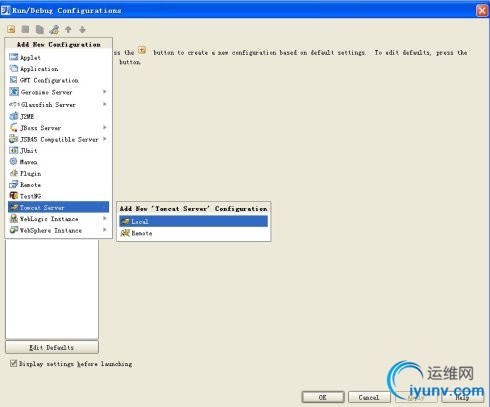Expand the JBoss Server submenu arrow
Image resolution: width=490 pixels, height=407 pixels.
[x=105, y=127]
